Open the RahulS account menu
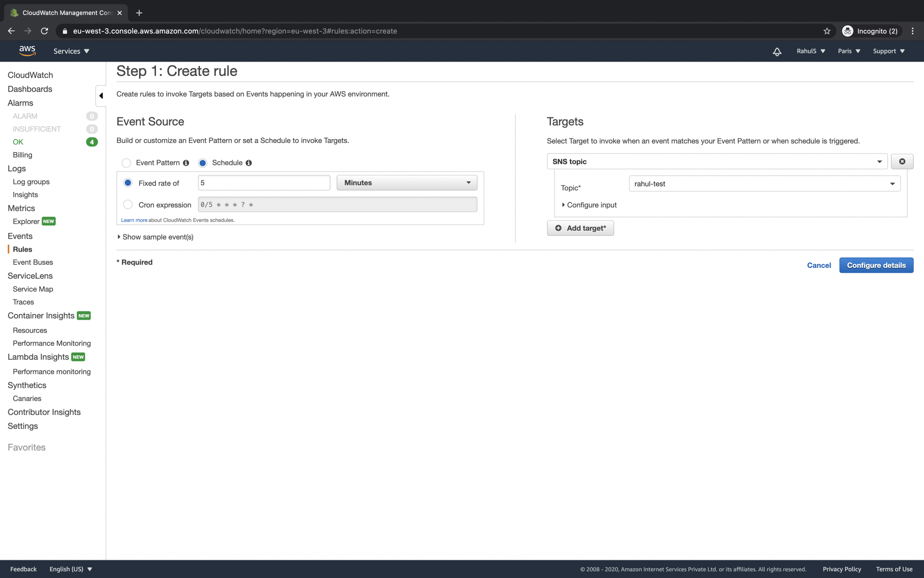Image resolution: width=924 pixels, height=578 pixels. tap(811, 51)
